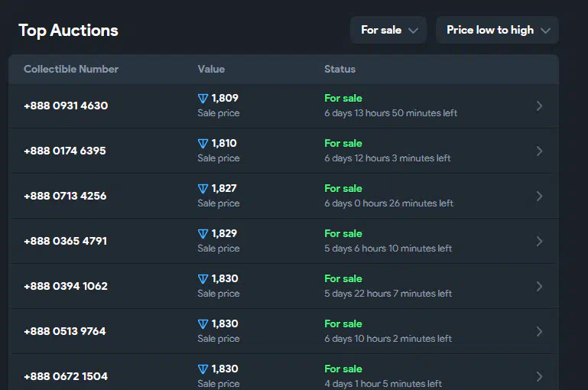Click the chevron on the +888 0672 1504 row
Image resolution: width=588 pixels, height=390 pixels.
tap(539, 376)
